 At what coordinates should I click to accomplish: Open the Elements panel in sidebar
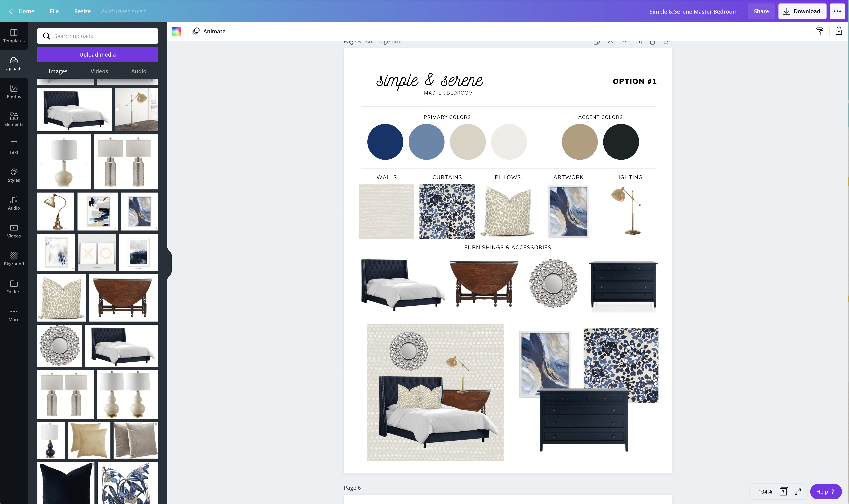(x=14, y=119)
